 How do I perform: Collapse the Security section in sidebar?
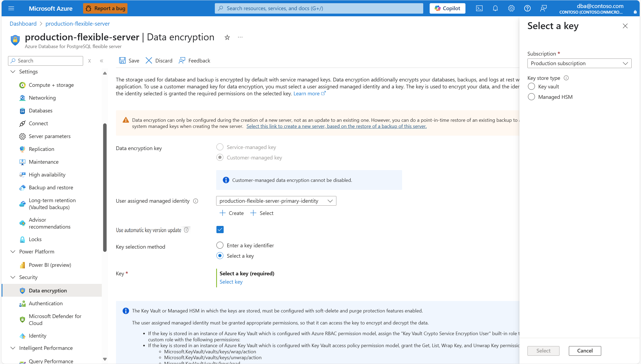pyautogui.click(x=13, y=277)
